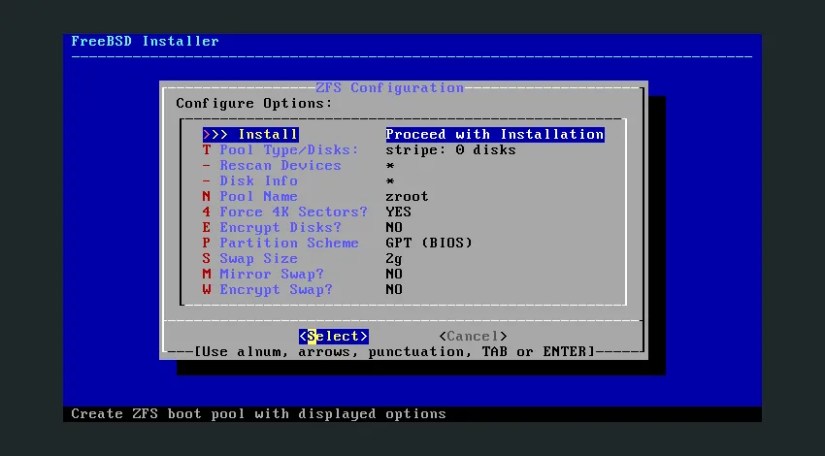This screenshot has width=825, height=456.
Task: Toggle the 'Force 4K Sectors?' option
Action: coord(285,212)
